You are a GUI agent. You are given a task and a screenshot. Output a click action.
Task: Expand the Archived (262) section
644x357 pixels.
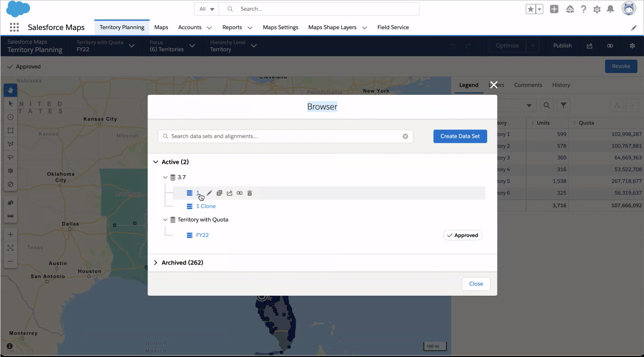[156, 262]
